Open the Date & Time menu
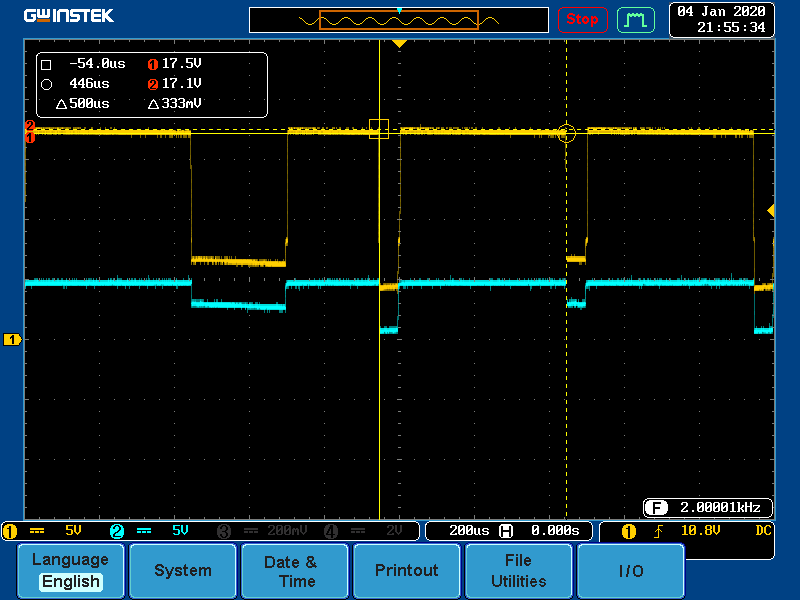Viewport: 800px width, 600px height. pos(294,570)
